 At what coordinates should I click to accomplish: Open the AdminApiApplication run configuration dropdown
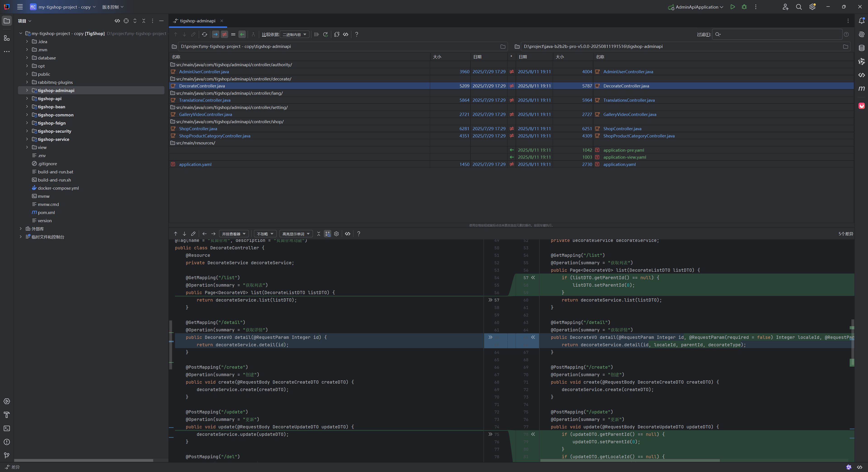tap(696, 7)
